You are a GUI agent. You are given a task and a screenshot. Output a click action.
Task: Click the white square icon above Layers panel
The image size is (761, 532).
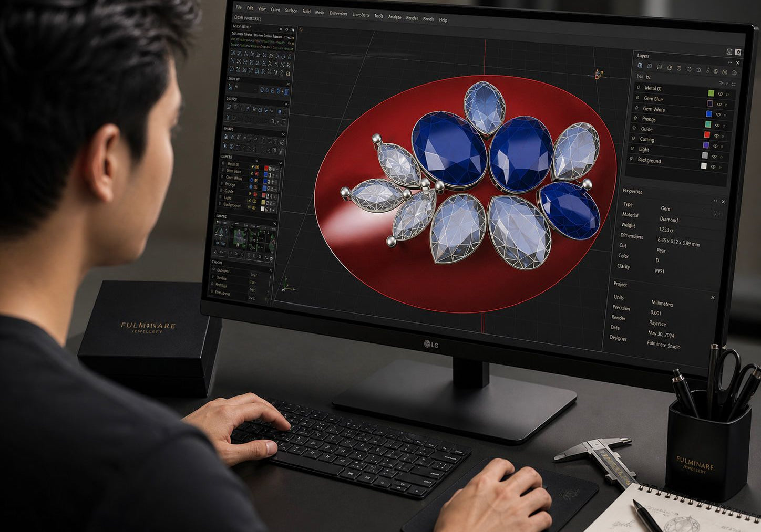point(738,52)
